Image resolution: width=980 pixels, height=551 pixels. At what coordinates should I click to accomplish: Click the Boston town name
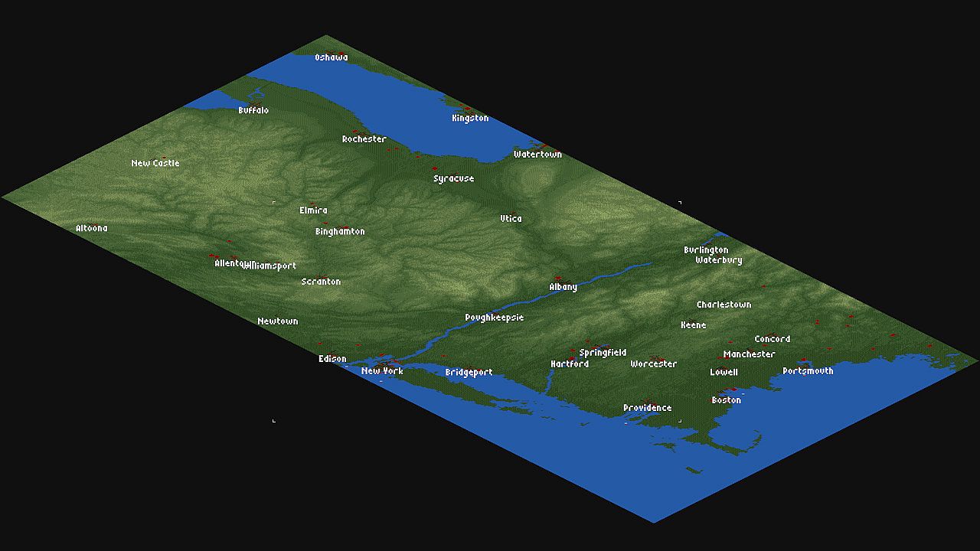726,400
